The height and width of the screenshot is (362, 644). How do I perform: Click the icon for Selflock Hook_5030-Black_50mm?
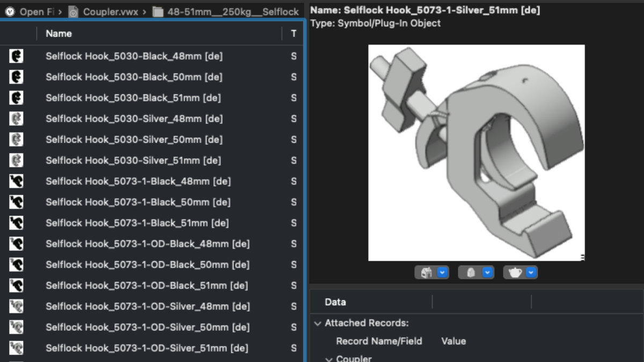pyautogui.click(x=16, y=77)
